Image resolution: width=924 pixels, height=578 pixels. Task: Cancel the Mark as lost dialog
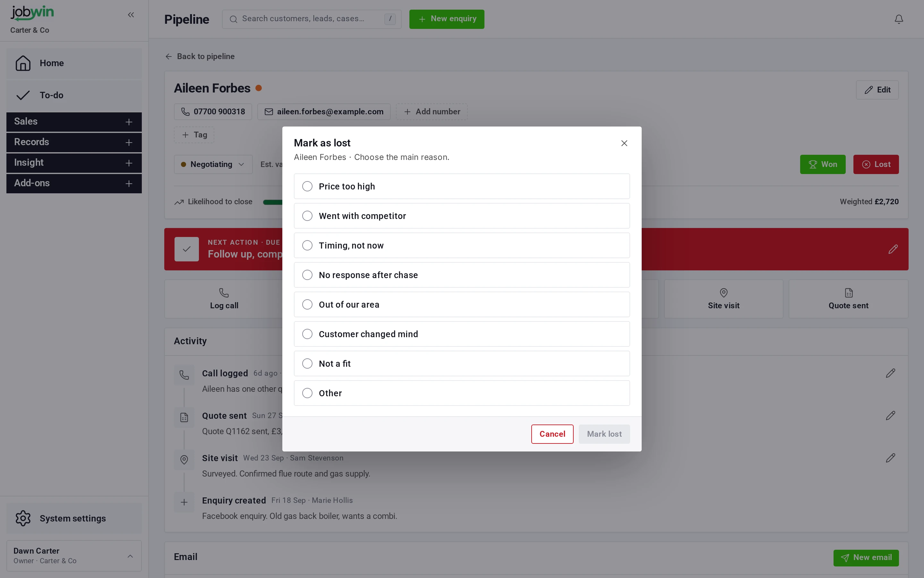(552, 434)
